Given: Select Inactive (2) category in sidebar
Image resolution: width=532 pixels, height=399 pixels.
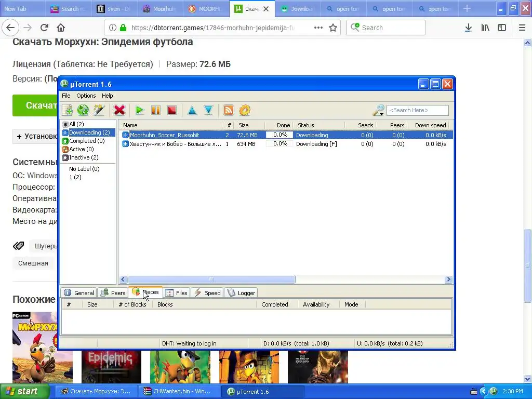Looking at the screenshot, I should [81, 157].
